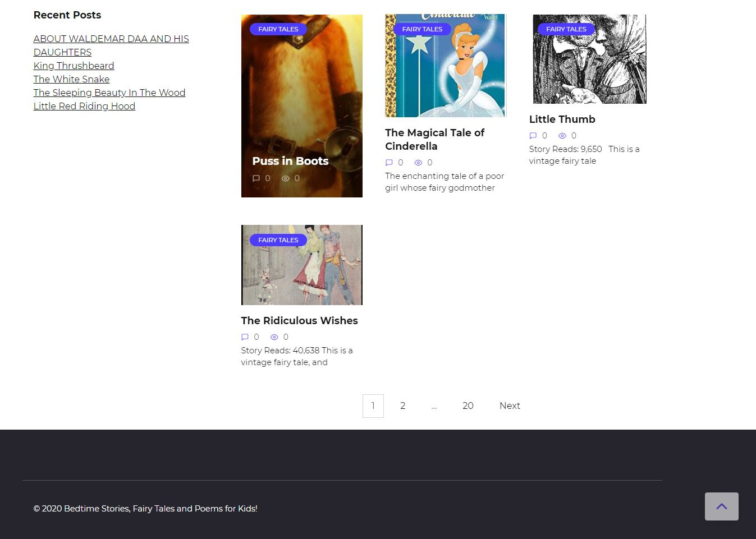Viewport: 756px width, 539px height.
Task: Open The Sleeping Beauty In The Wood link
Action: 109,93
